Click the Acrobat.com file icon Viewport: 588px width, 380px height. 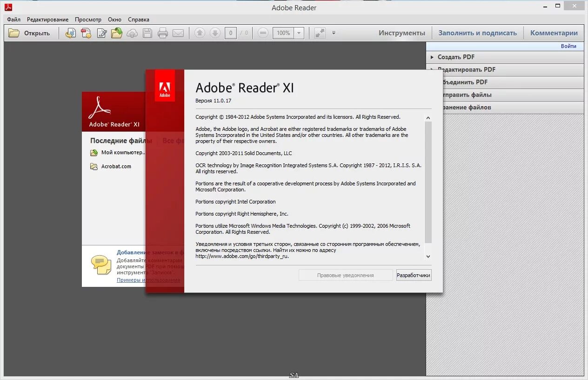click(94, 166)
